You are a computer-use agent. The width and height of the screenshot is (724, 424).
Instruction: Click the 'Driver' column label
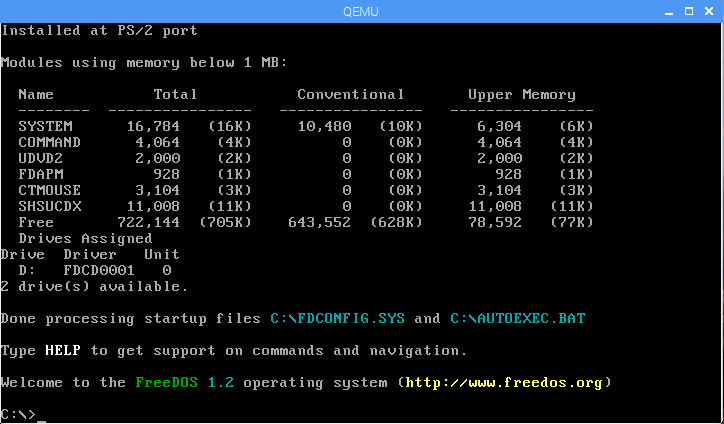[90, 254]
